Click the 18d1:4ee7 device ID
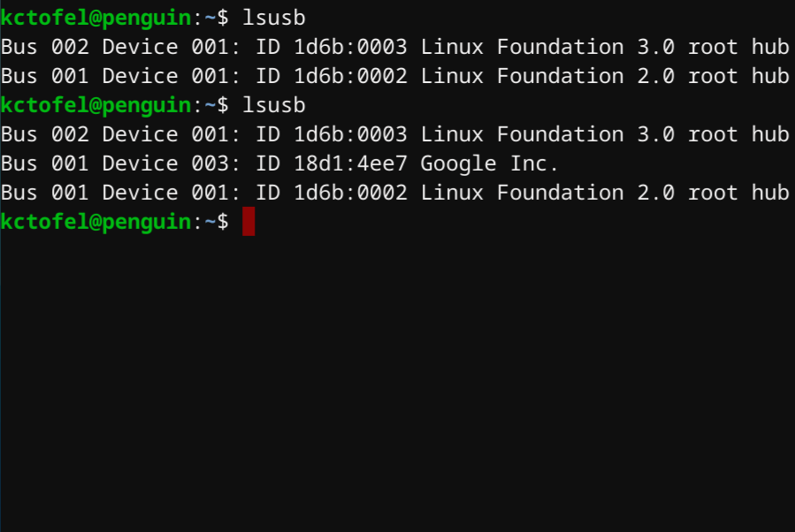795x532 pixels. point(350,163)
